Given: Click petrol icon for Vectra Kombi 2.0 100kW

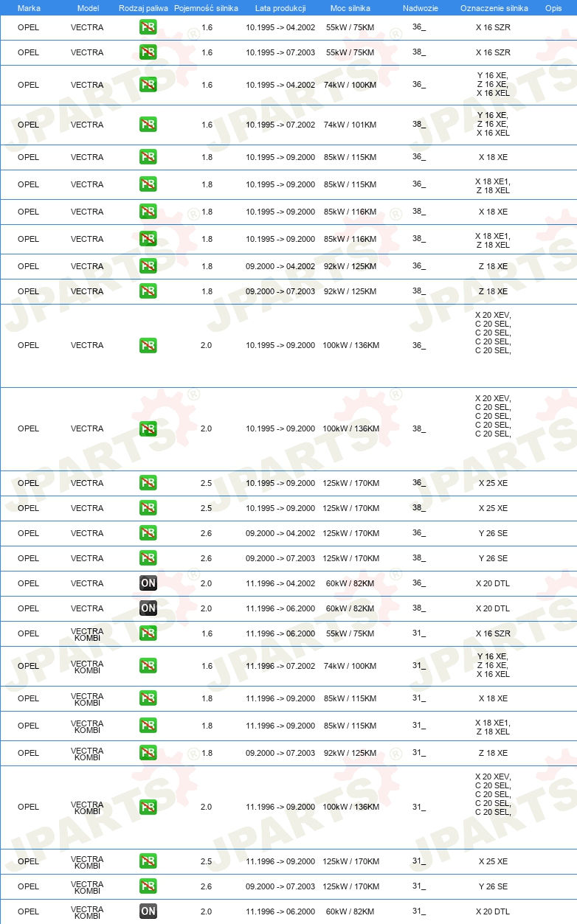Looking at the screenshot, I should coord(148,807).
